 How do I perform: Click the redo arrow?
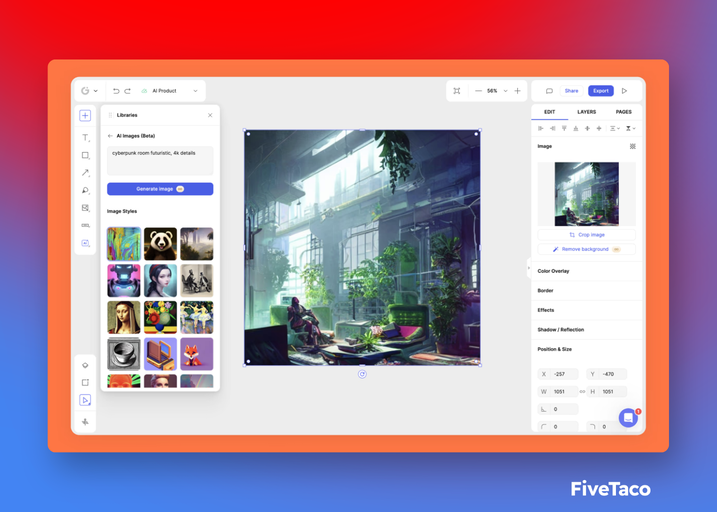click(128, 91)
